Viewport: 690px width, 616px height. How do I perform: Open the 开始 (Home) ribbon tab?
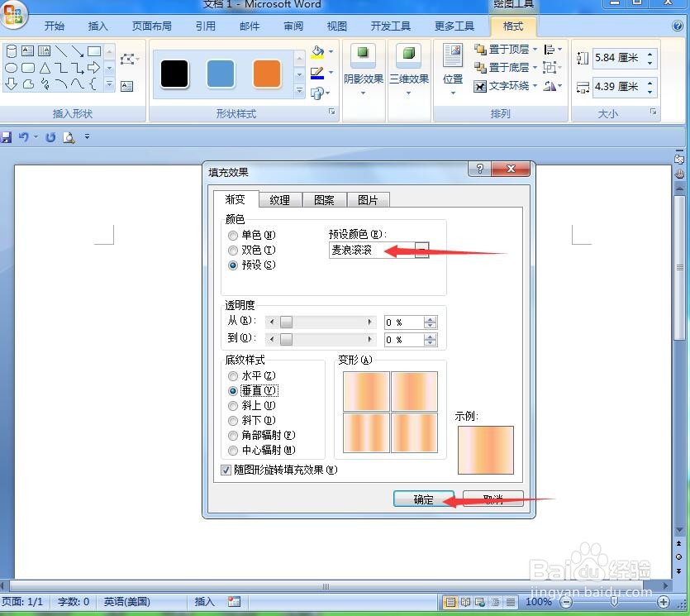click(55, 26)
